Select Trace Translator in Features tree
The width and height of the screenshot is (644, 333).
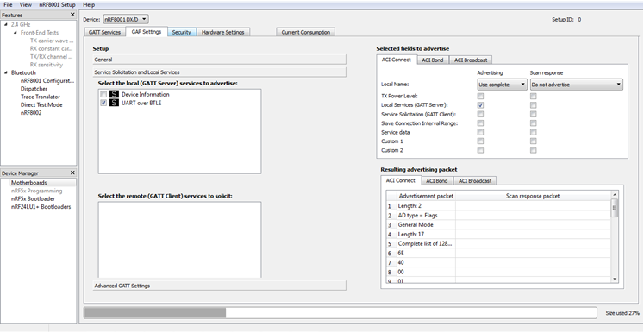tap(41, 97)
